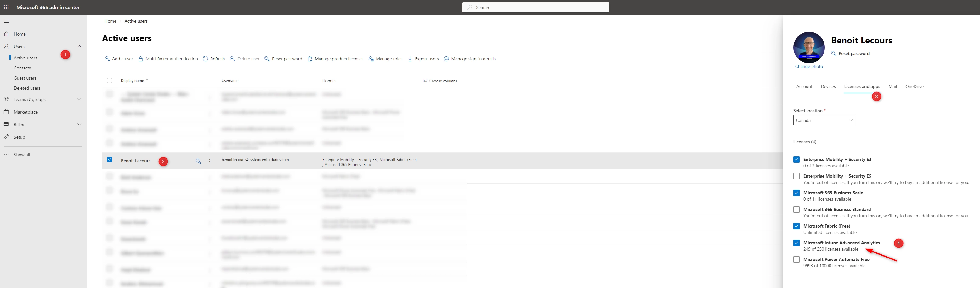Click the Multi-factor authentication lock icon

click(x=140, y=59)
